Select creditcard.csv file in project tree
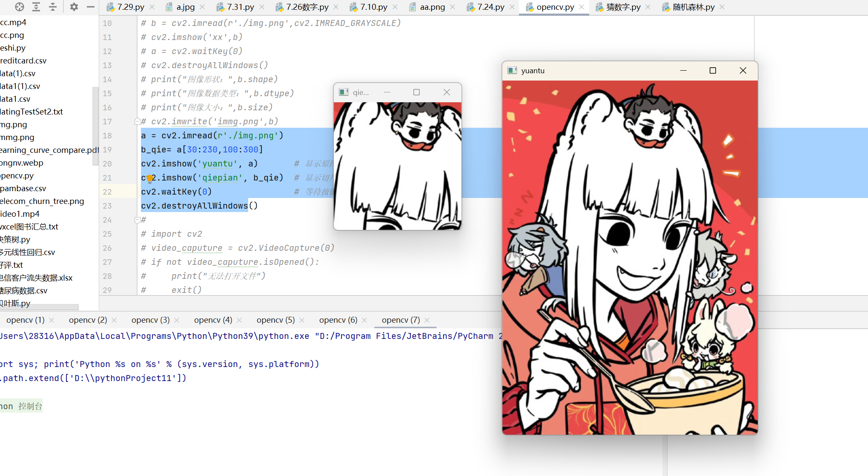Screen dimensions: 868x476 click(23, 60)
